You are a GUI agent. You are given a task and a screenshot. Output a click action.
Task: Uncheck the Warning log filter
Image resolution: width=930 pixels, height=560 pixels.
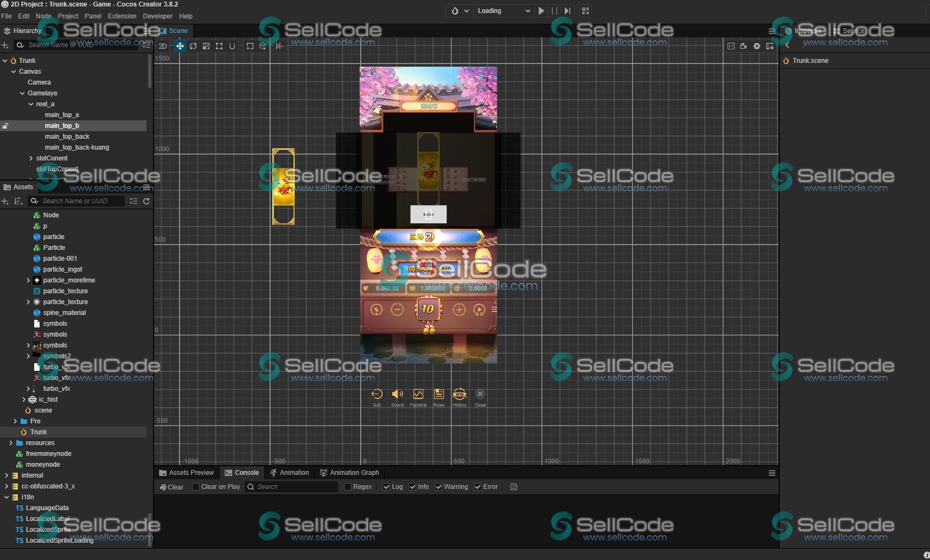coord(438,487)
